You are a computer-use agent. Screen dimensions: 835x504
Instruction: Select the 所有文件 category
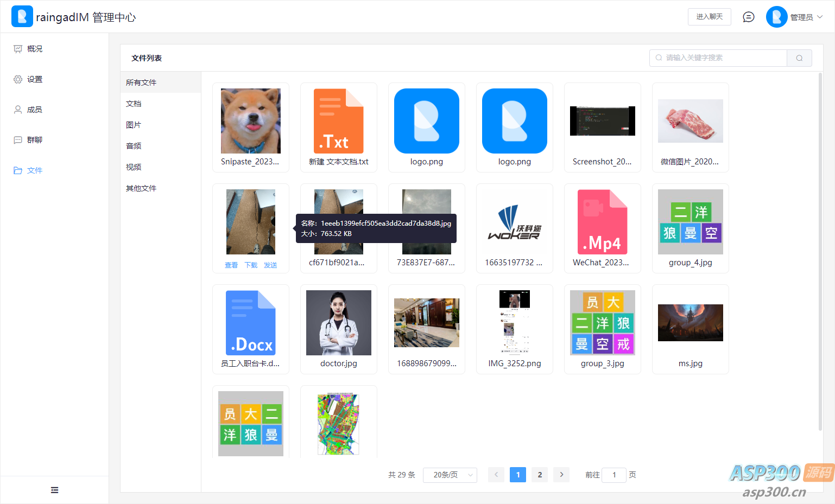pos(161,82)
